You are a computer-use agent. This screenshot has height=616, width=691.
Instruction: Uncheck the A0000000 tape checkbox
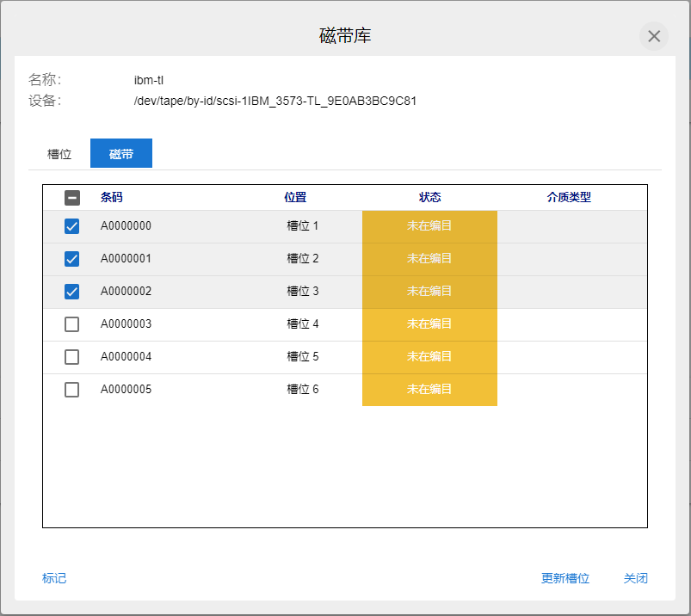click(72, 226)
